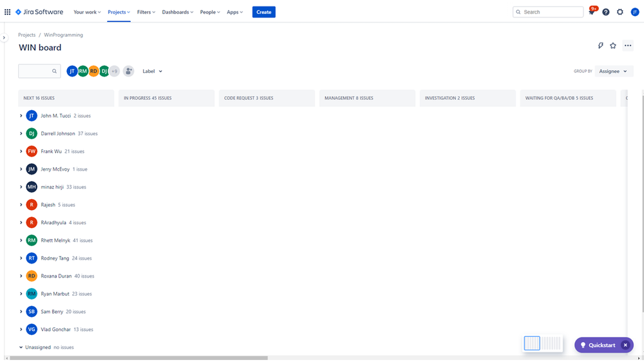Click the 'INVESTIGATION 2 ISSUES' header
The width and height of the screenshot is (644, 362).
point(468,98)
